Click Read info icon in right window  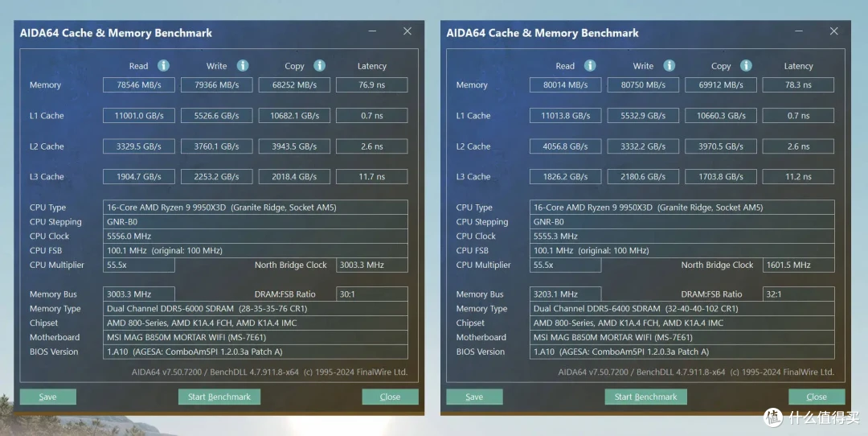(590, 65)
